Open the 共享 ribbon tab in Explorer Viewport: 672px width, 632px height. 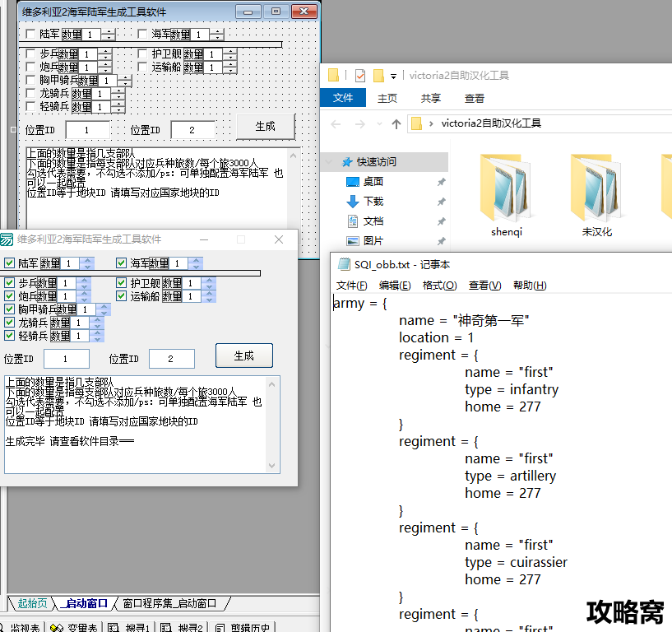431,98
